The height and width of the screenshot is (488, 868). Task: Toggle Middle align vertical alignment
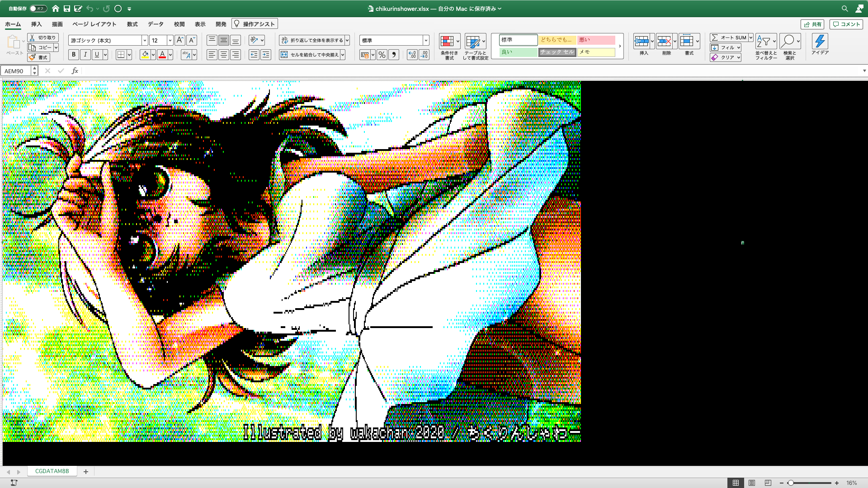(x=223, y=40)
